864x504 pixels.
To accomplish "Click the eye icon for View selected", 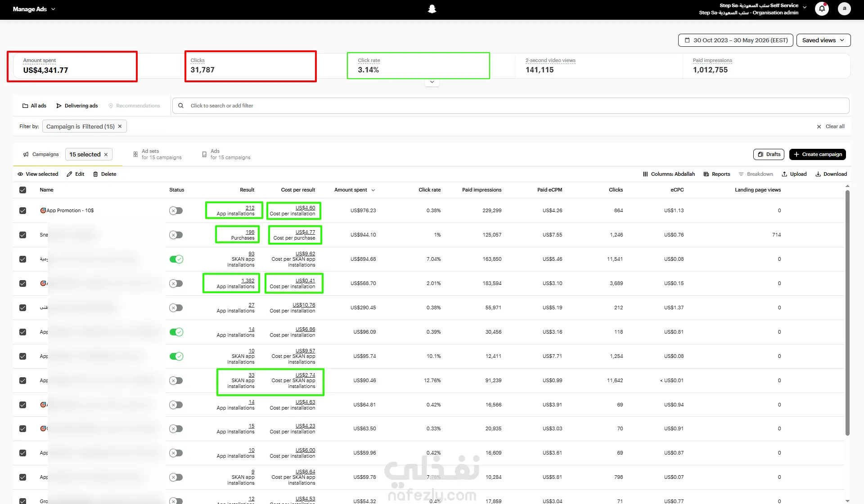I will pos(20,174).
